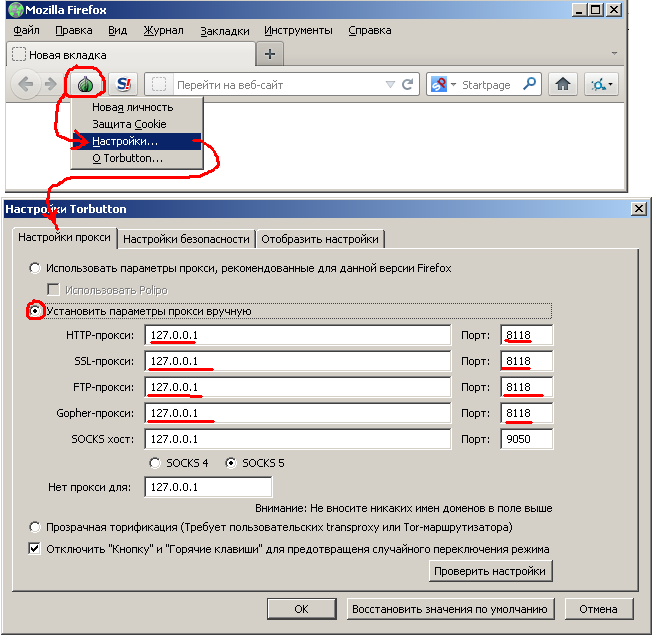Select recommended proxy settings for Firefox radio
Viewport: 653px width, 635px height.
tap(35, 268)
